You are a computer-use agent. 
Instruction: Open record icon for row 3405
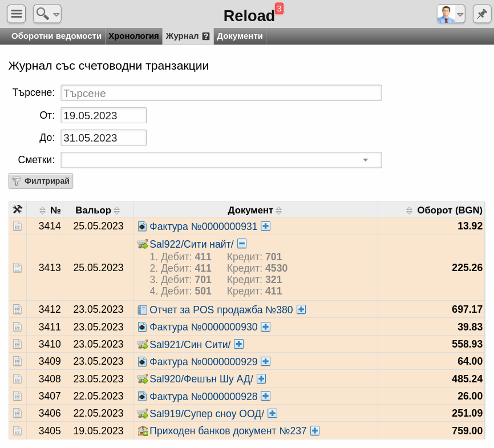17,431
